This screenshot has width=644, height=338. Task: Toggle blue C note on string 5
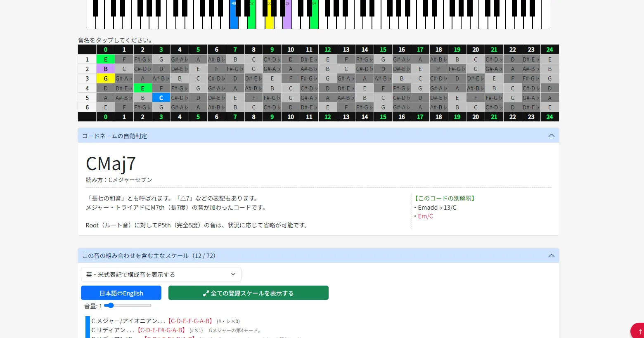[x=161, y=98]
